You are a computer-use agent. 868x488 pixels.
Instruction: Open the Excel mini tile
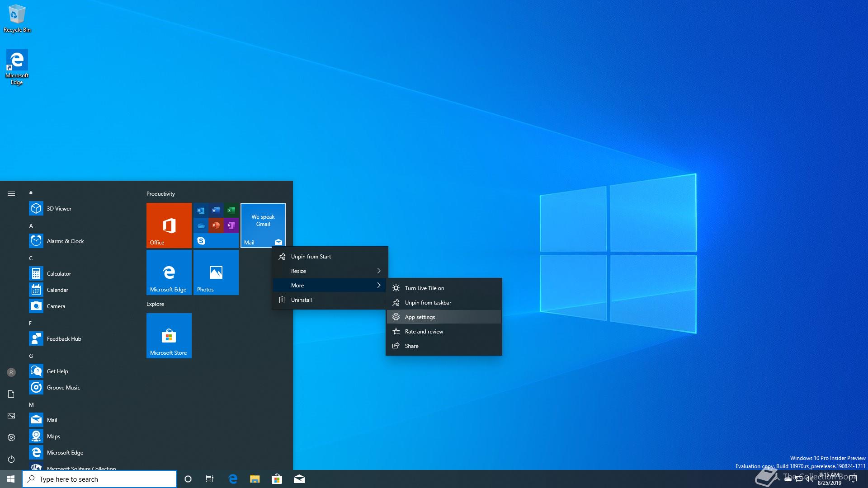coord(231,210)
